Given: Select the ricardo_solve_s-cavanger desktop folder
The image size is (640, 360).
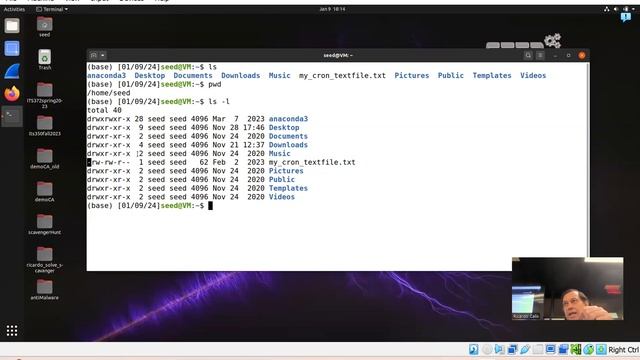Looking at the screenshot, I should 44,260.
